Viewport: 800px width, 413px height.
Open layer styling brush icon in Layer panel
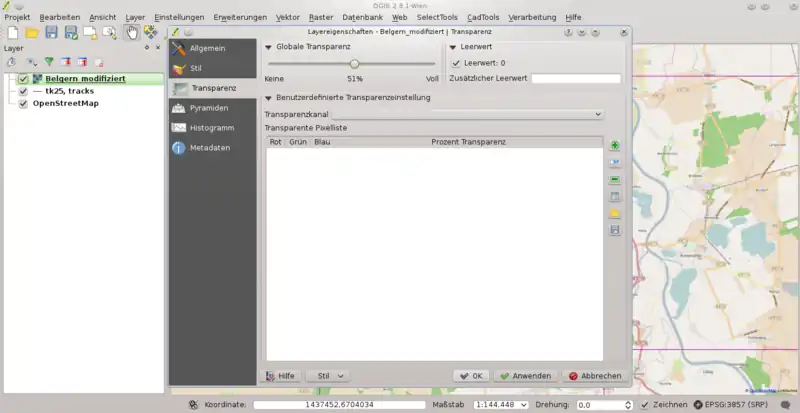click(11, 62)
